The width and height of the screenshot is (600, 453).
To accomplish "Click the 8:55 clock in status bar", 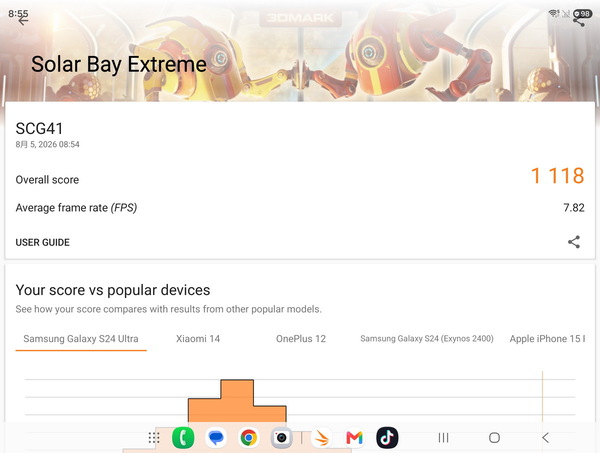I will point(18,14).
